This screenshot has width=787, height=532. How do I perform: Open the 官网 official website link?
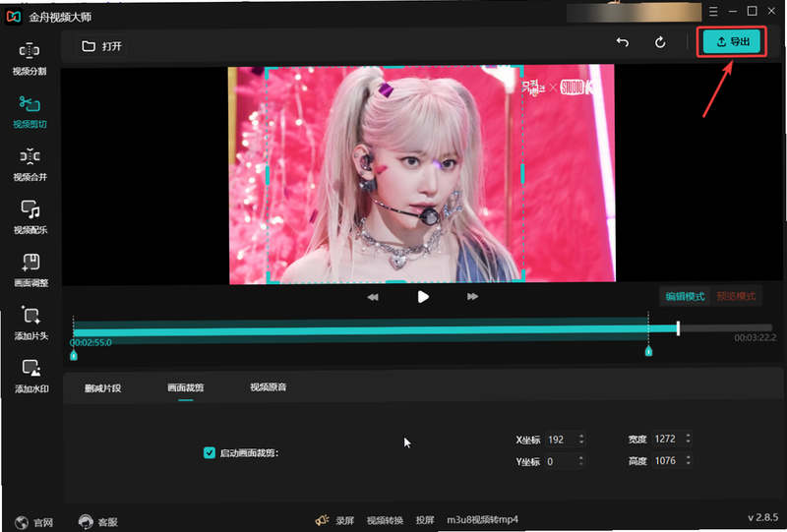point(43,522)
